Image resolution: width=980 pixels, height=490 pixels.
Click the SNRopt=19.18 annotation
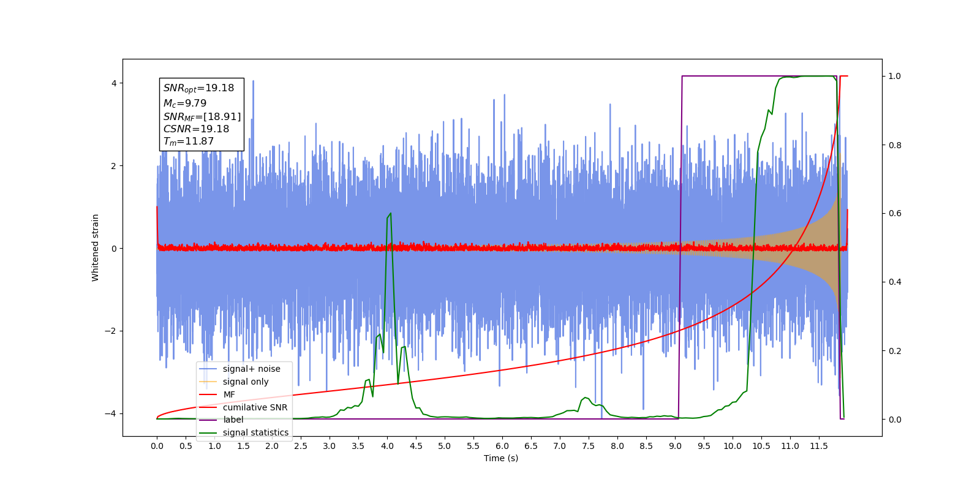[x=198, y=88]
